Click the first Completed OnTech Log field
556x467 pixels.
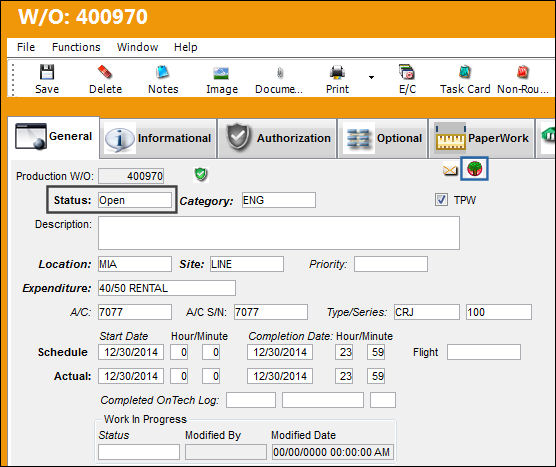tap(251, 400)
